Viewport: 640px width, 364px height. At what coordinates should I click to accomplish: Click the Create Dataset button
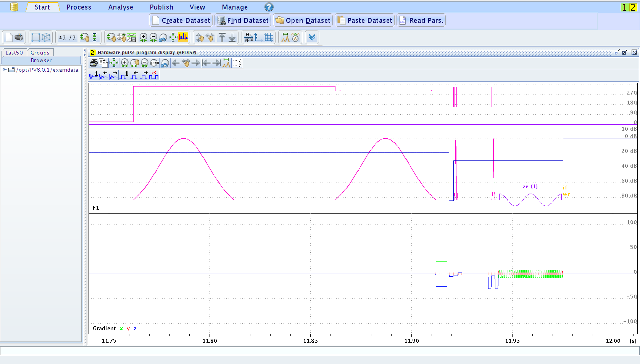coord(181,21)
